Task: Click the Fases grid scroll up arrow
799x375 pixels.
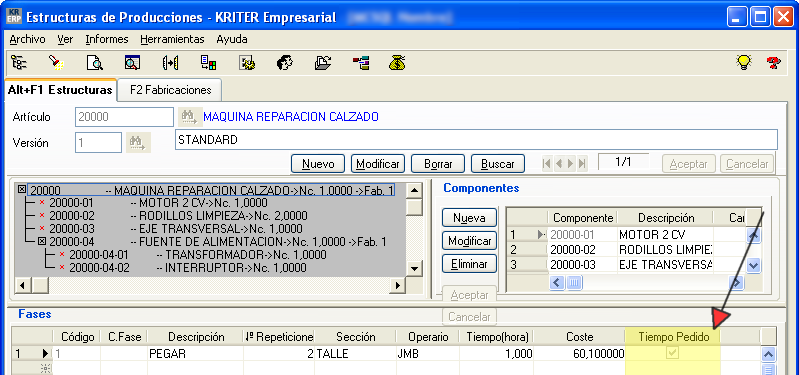Action: 768,354
